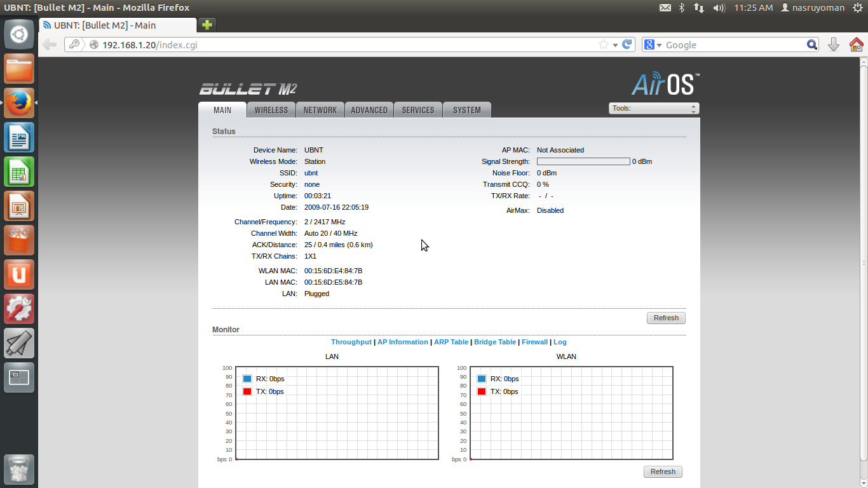Open the ARP Table link
The width and height of the screenshot is (868, 488).
(451, 342)
